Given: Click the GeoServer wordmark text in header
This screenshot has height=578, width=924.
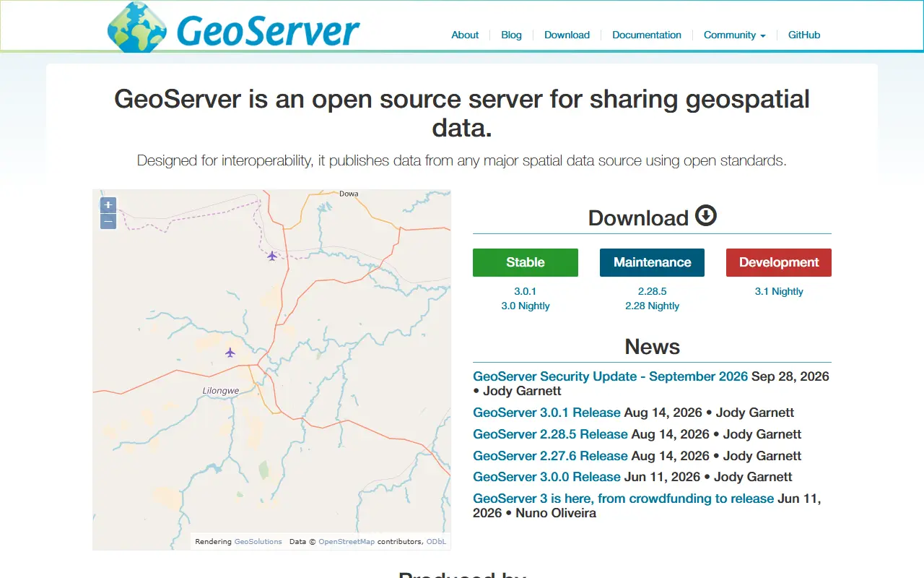Looking at the screenshot, I should 268,30.
